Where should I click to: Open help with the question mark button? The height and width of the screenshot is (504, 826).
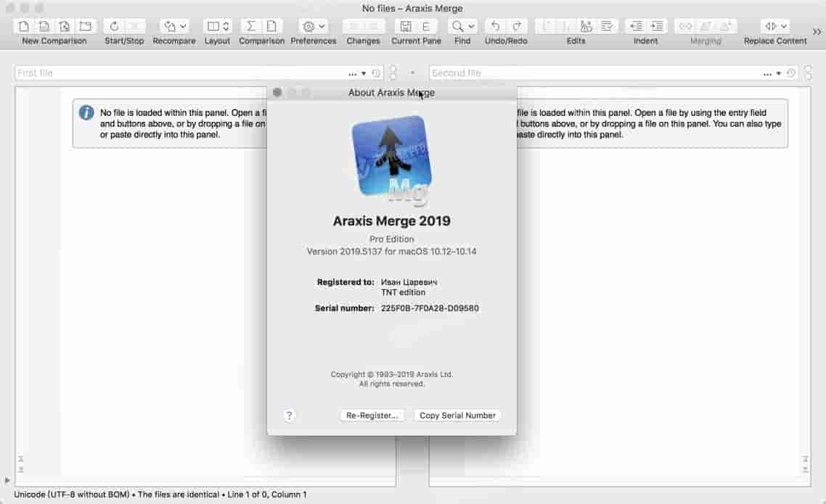289,416
